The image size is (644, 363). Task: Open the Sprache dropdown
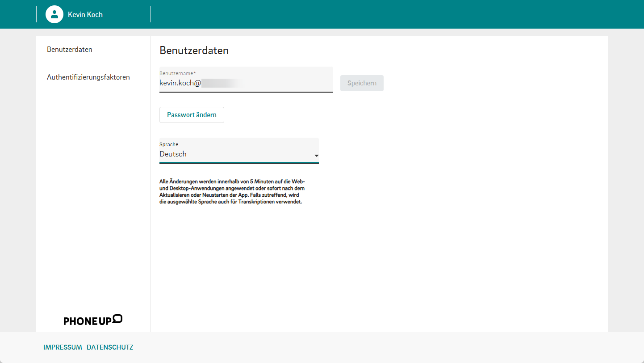239,154
